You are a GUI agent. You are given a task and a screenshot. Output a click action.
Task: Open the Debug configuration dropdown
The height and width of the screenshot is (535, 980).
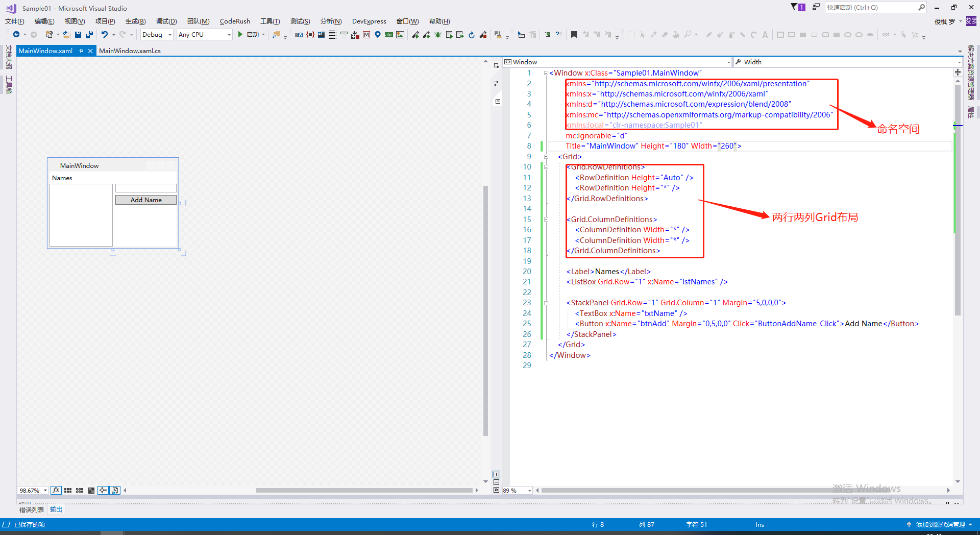pos(157,35)
